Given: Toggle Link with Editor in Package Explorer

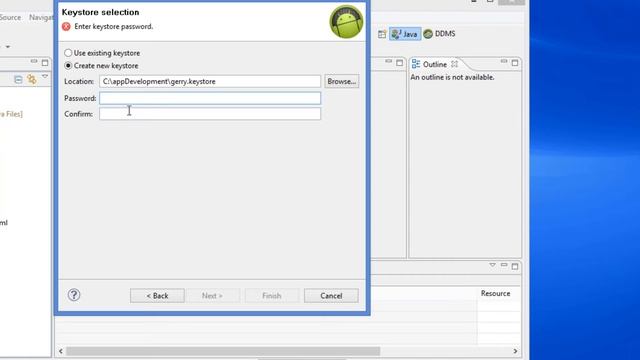Looking at the screenshot, I should pyautogui.click(x=31, y=79).
